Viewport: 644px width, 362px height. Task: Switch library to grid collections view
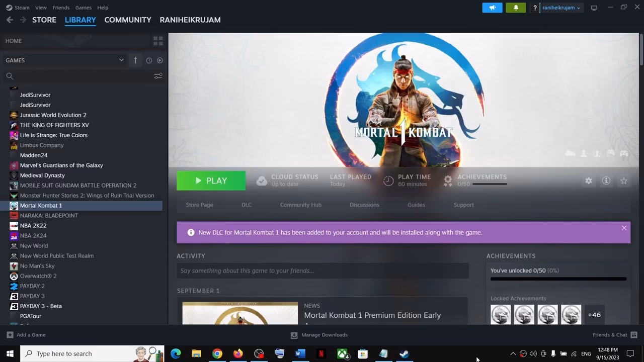click(x=158, y=41)
